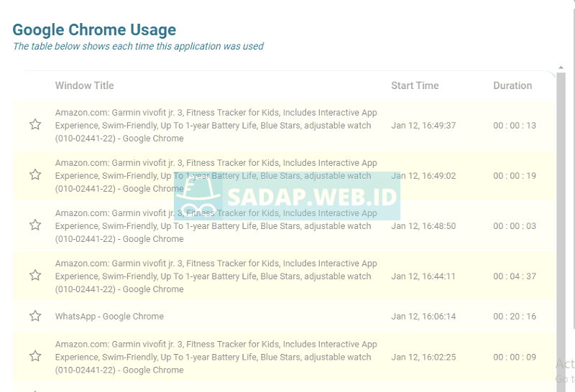Viewport: 575px width, 392px height.
Task: Click the Start Time column header
Action: 415,85
